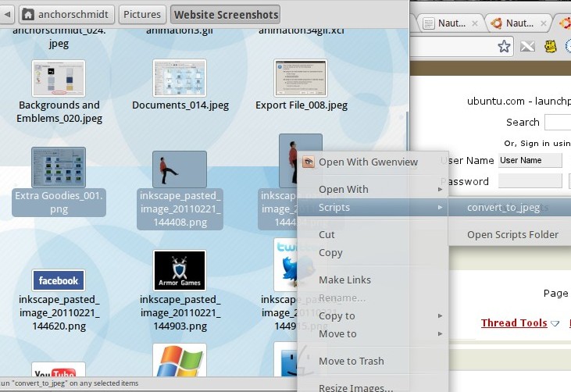Expand the Copy to submenu
Viewport: 571px width, 392px height.
(x=373, y=316)
